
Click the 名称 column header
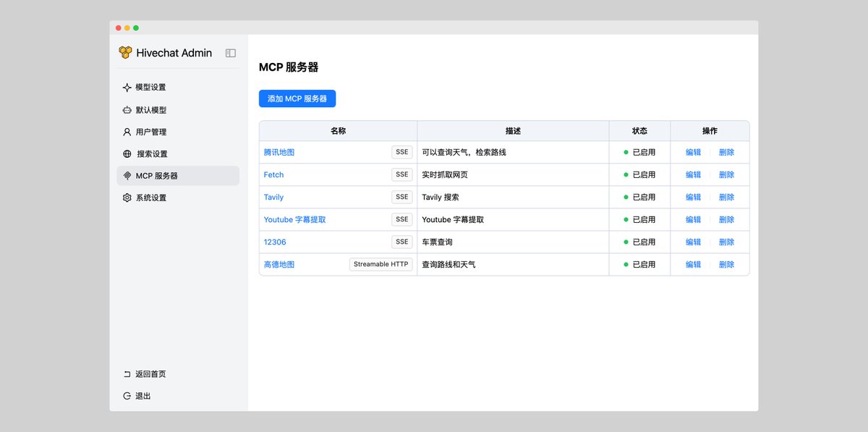pyautogui.click(x=338, y=130)
